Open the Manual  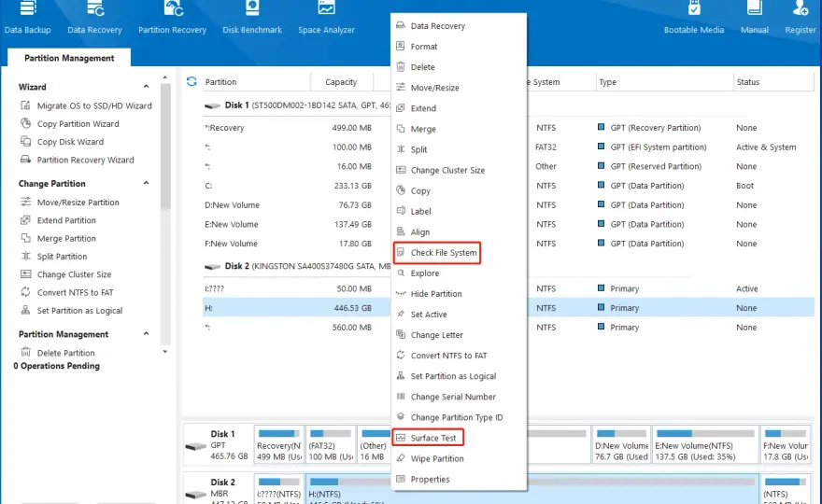pyautogui.click(x=755, y=19)
